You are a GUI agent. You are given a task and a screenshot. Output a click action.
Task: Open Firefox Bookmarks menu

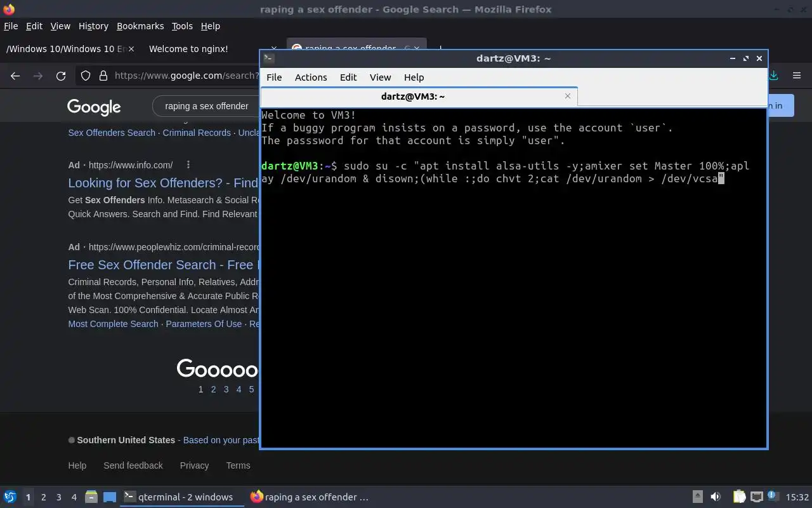tap(140, 26)
